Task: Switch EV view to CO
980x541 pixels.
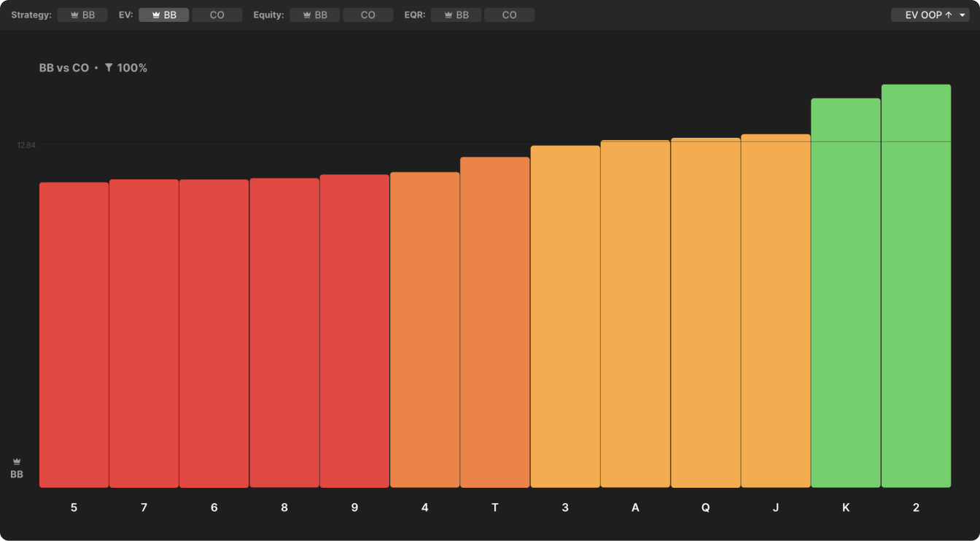Action: tap(217, 15)
